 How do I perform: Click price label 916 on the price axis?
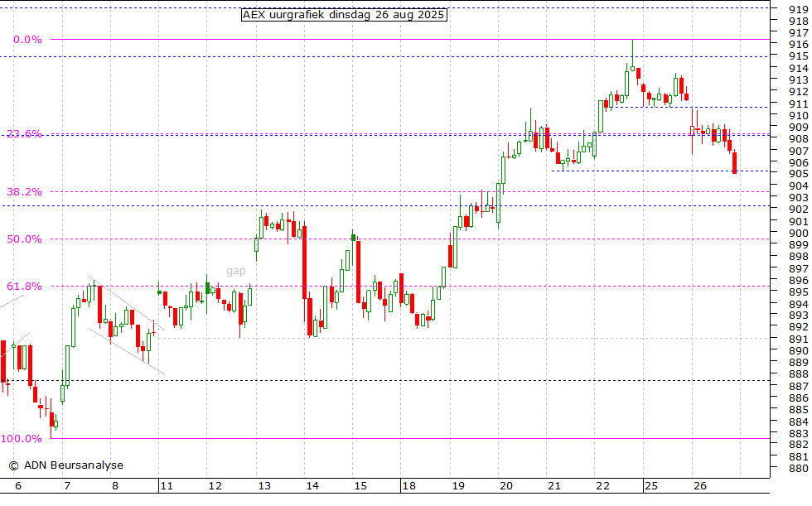[x=799, y=45]
